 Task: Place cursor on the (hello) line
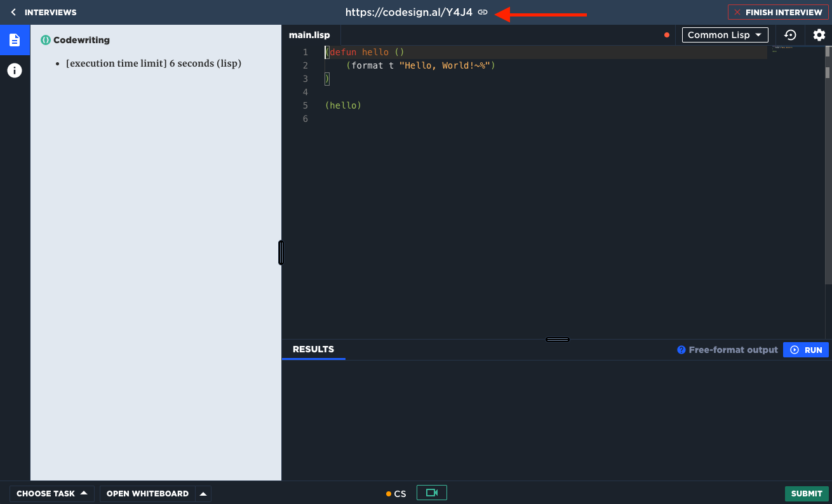(x=343, y=105)
